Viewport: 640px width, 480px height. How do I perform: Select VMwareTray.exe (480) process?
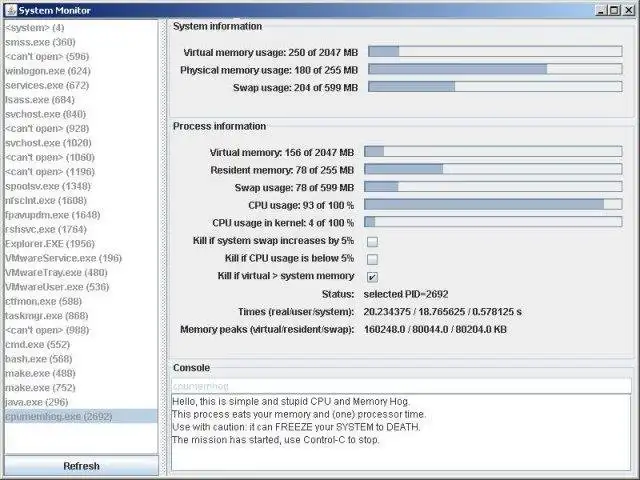81,272
